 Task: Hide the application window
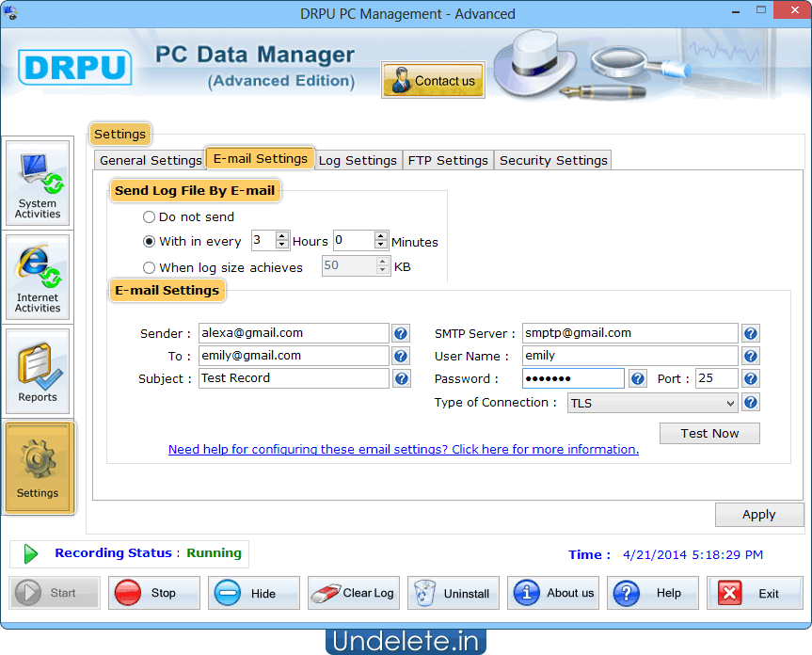(254, 593)
